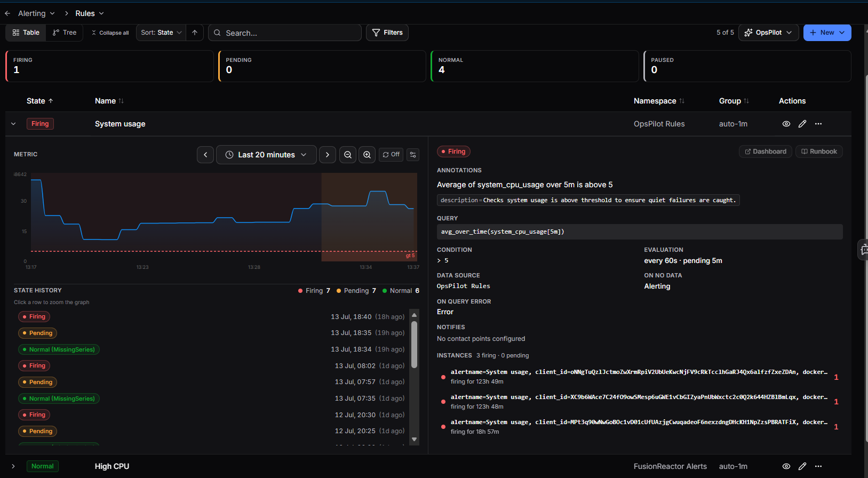Open the side assistant panel icon
The height and width of the screenshot is (478, 868).
pyautogui.click(x=864, y=250)
